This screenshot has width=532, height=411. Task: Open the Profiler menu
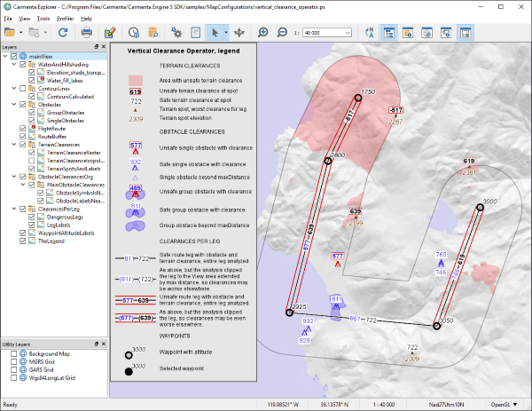pos(65,18)
